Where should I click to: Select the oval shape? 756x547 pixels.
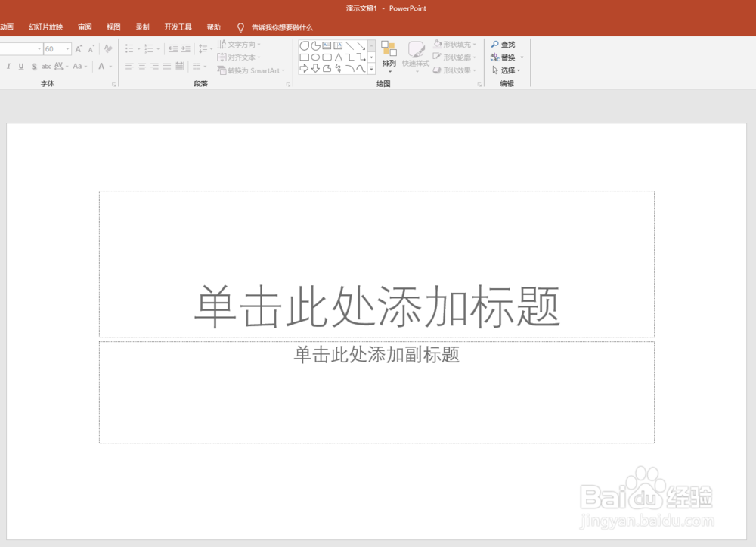(316, 57)
